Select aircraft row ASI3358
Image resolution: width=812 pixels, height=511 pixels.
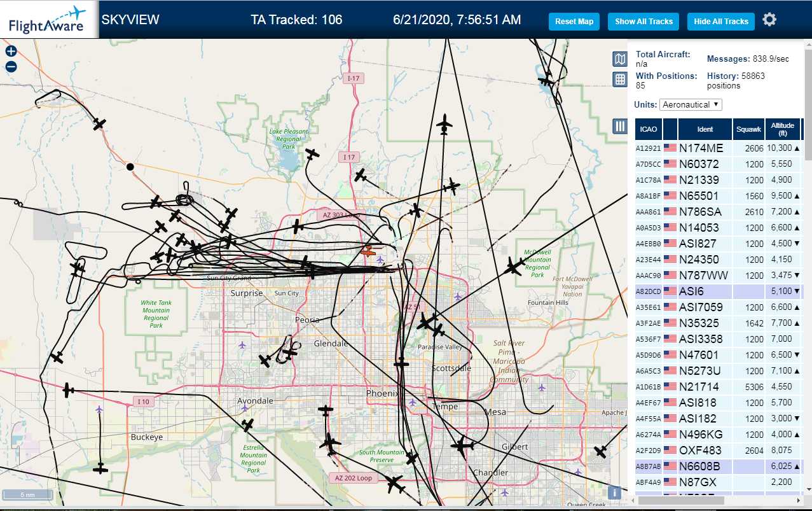[718, 339]
